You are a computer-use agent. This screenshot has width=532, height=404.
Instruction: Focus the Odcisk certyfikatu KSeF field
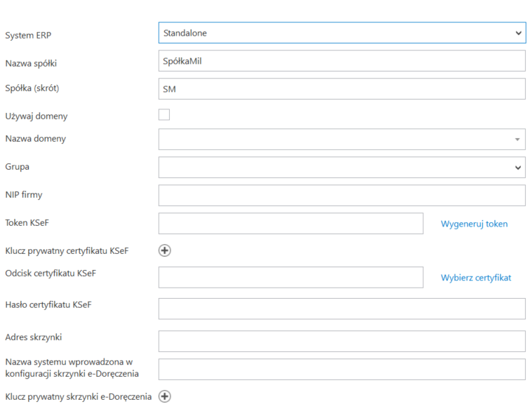coord(291,277)
